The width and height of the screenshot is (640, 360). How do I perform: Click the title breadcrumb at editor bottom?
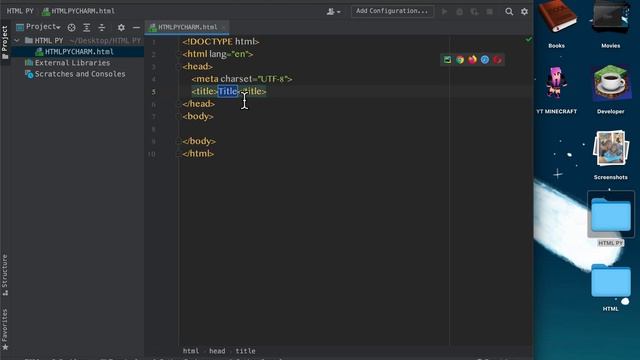point(245,351)
